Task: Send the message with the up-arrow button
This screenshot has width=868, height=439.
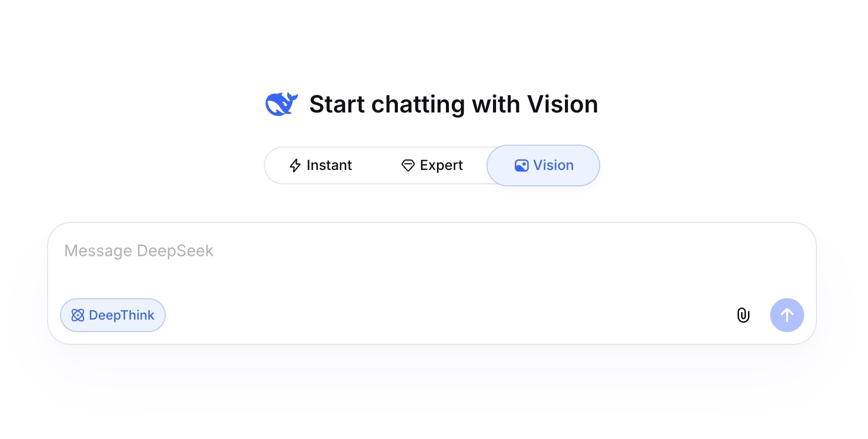Action: tap(787, 315)
